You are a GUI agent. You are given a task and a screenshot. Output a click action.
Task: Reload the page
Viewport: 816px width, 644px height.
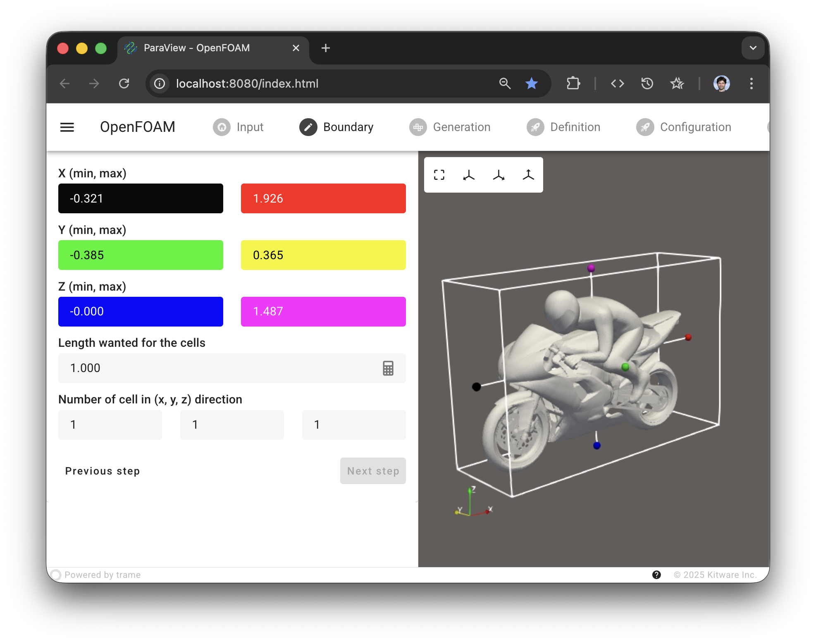pyautogui.click(x=124, y=83)
